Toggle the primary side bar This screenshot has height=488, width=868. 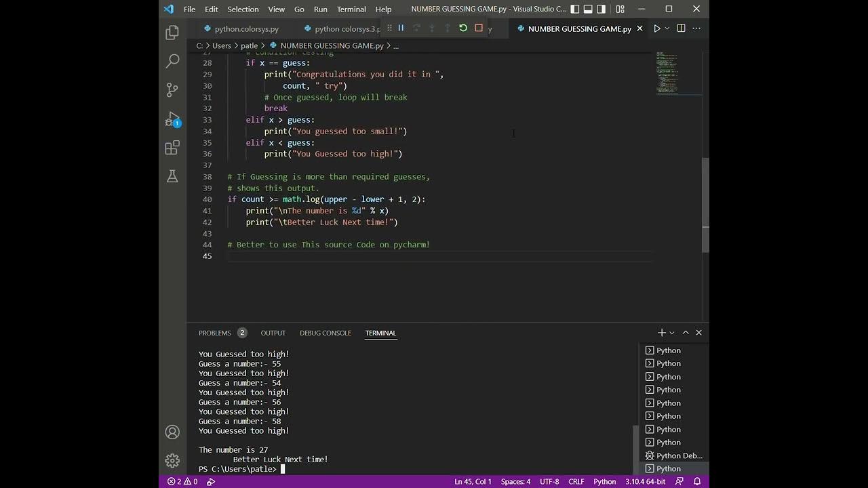(575, 9)
